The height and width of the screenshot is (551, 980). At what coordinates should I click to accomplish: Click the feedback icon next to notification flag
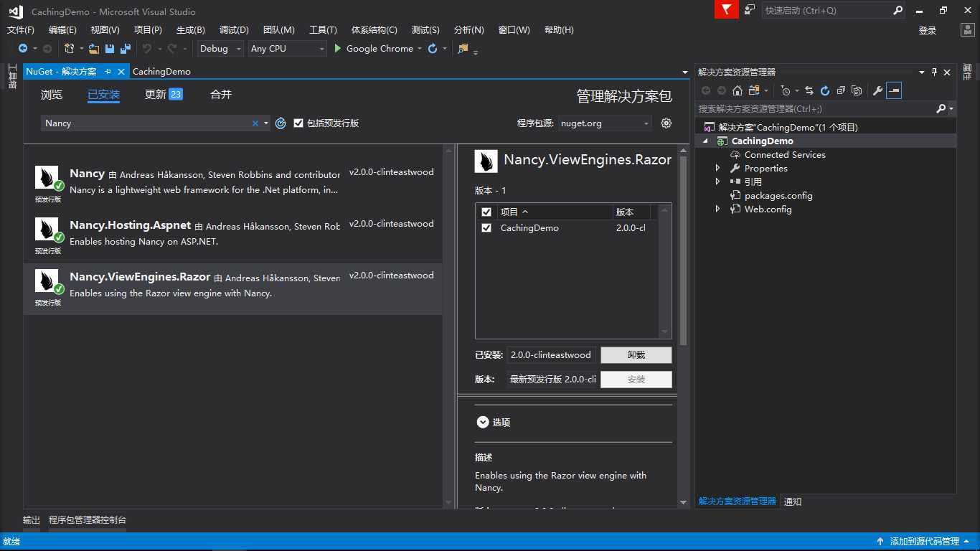click(x=750, y=10)
